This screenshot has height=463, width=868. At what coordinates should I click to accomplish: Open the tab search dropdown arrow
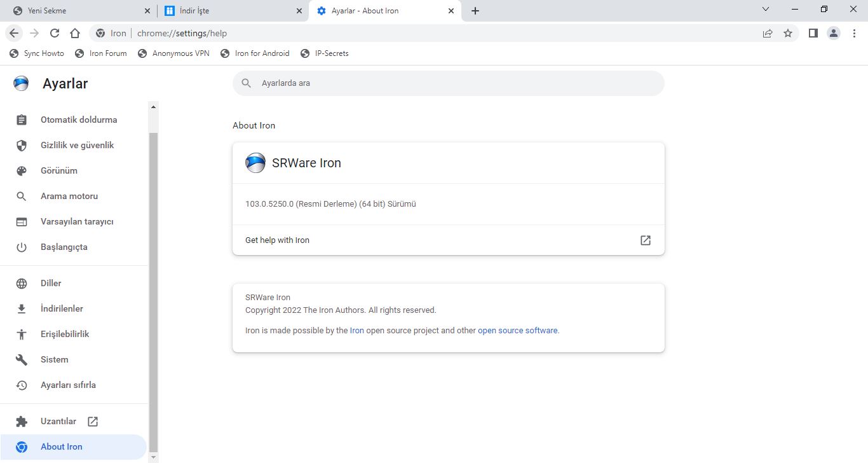click(x=766, y=10)
